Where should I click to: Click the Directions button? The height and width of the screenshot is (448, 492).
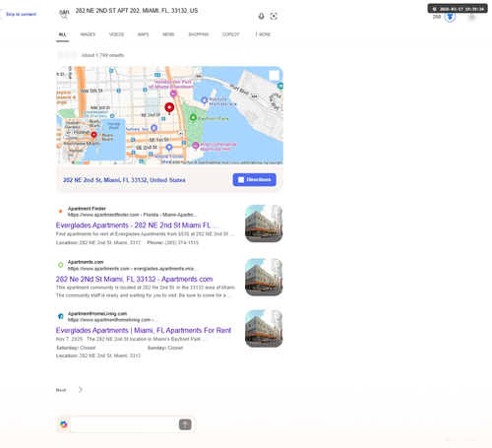(255, 179)
